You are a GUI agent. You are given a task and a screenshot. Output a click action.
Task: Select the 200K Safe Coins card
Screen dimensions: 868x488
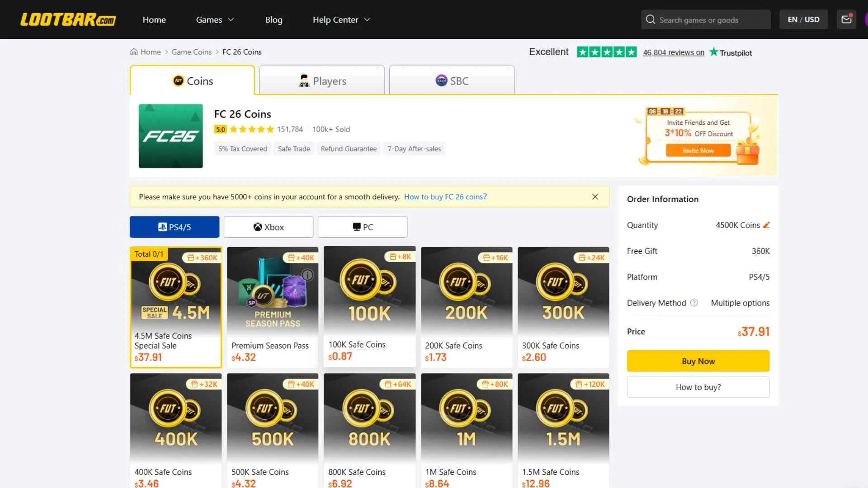[x=467, y=307]
